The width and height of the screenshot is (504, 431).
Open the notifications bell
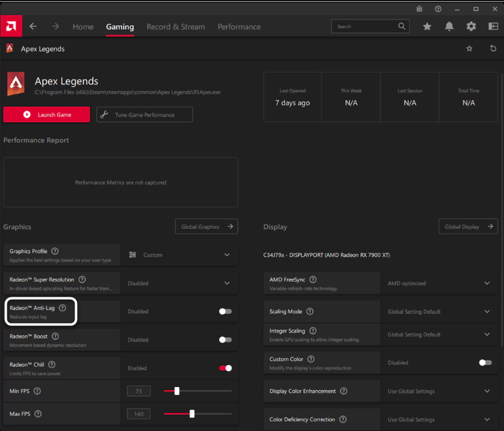pos(449,26)
